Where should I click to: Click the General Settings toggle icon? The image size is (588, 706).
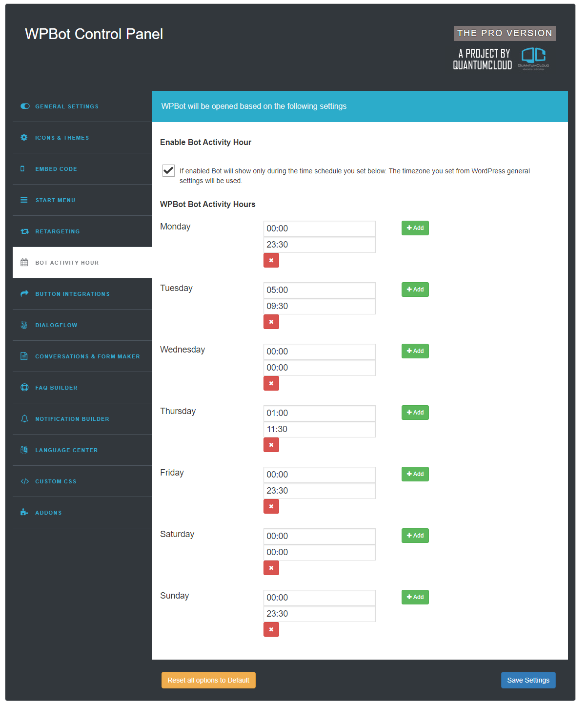click(25, 106)
